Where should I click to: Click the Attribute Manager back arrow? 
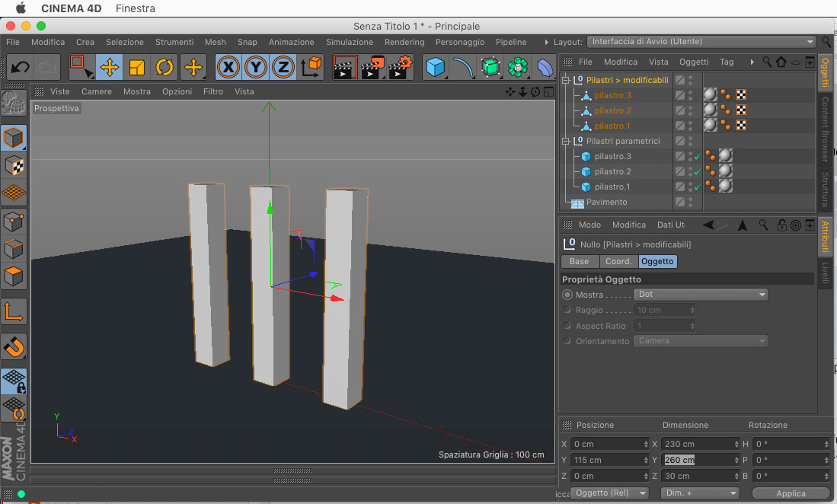click(708, 225)
